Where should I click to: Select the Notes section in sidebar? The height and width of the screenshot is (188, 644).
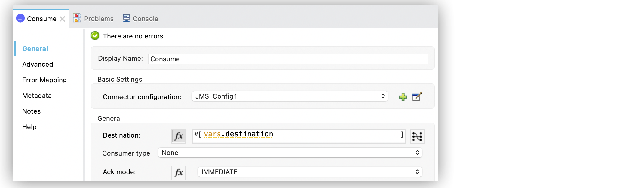(x=31, y=111)
